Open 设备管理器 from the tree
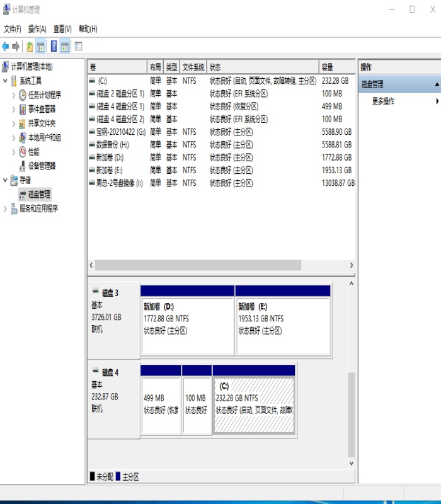The image size is (441, 504). tap(42, 166)
